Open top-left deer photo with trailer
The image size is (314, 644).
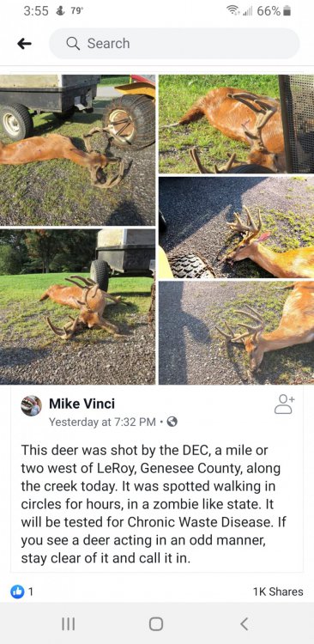[77, 150]
